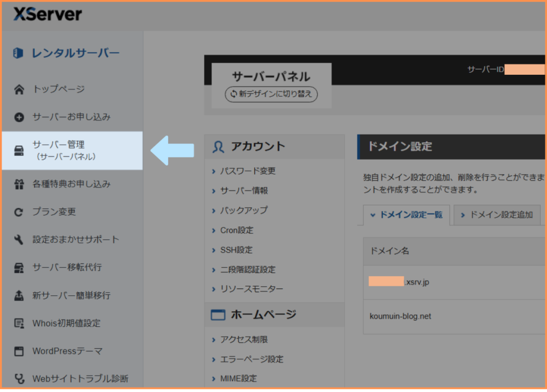The width and height of the screenshot is (547, 392).
Task: Click the gift icon beside 各種特典お申し込み
Action: pyautogui.click(x=19, y=184)
